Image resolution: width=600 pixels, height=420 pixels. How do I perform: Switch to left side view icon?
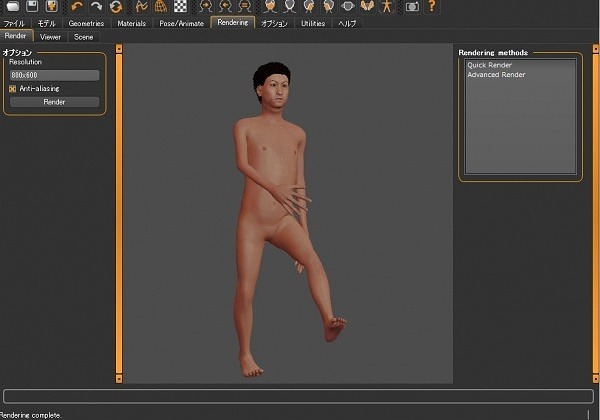point(328,6)
